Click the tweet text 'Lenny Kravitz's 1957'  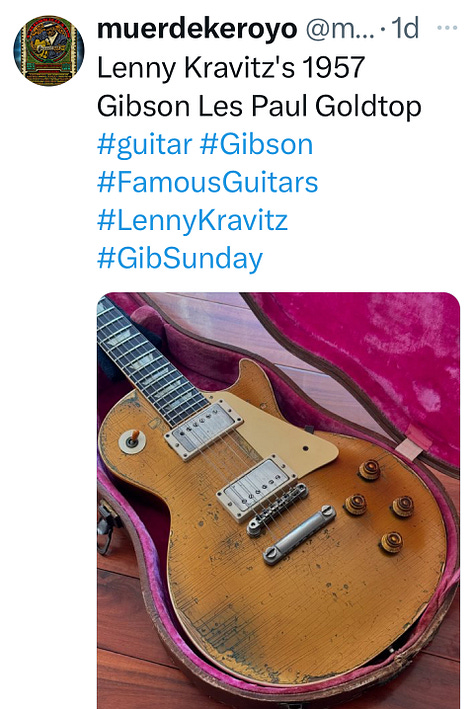(x=231, y=67)
